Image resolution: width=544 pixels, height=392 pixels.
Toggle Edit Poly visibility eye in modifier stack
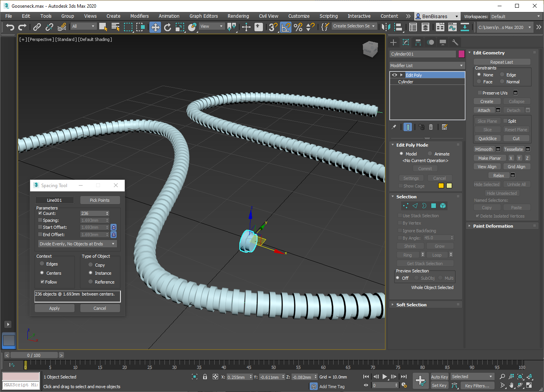394,75
